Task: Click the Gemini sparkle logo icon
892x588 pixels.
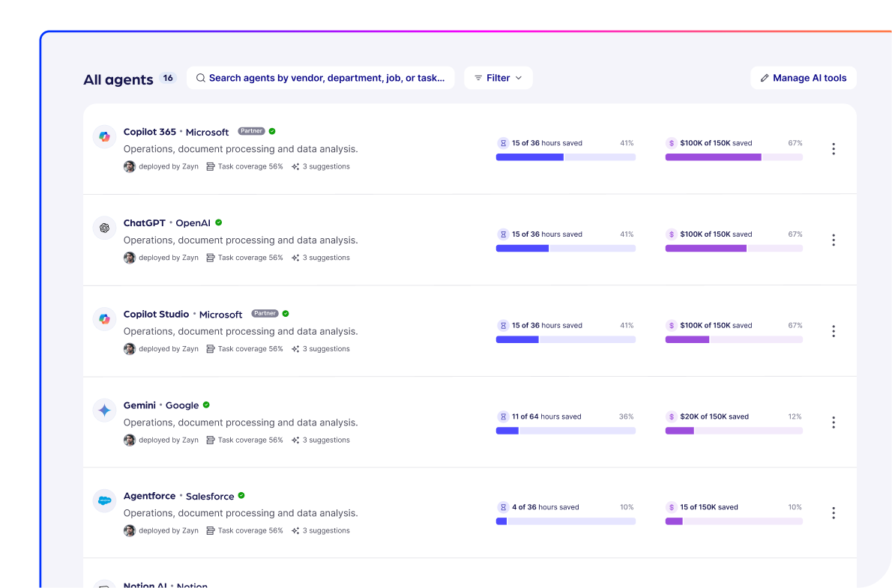Action: [x=104, y=410]
